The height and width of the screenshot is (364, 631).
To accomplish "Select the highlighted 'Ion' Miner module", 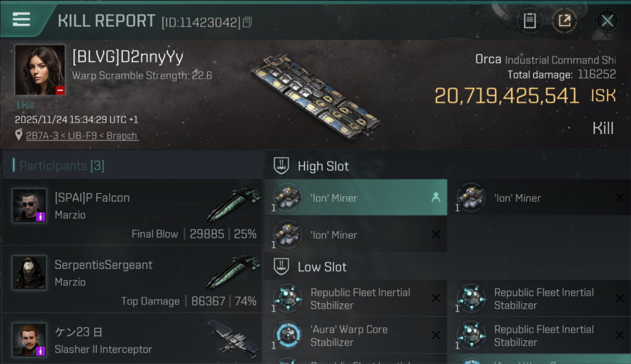I will 356,198.
